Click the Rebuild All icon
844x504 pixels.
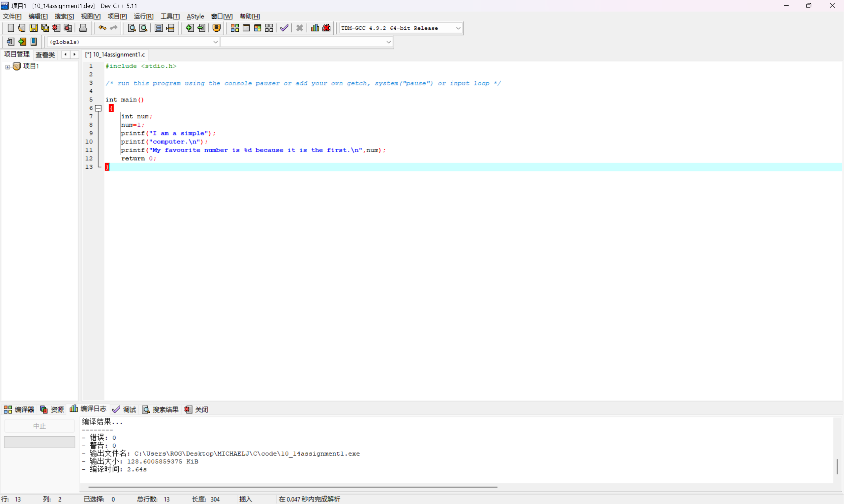(269, 28)
